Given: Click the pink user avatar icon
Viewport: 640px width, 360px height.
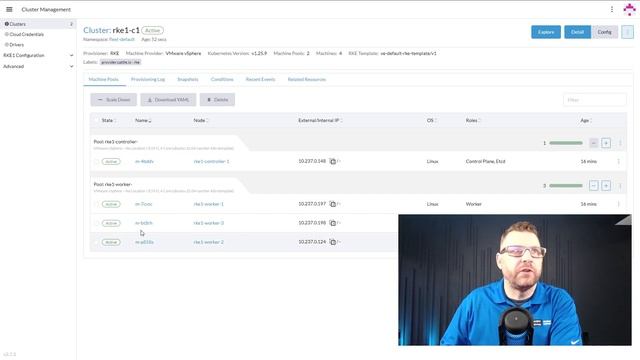Looking at the screenshot, I should (630, 9).
